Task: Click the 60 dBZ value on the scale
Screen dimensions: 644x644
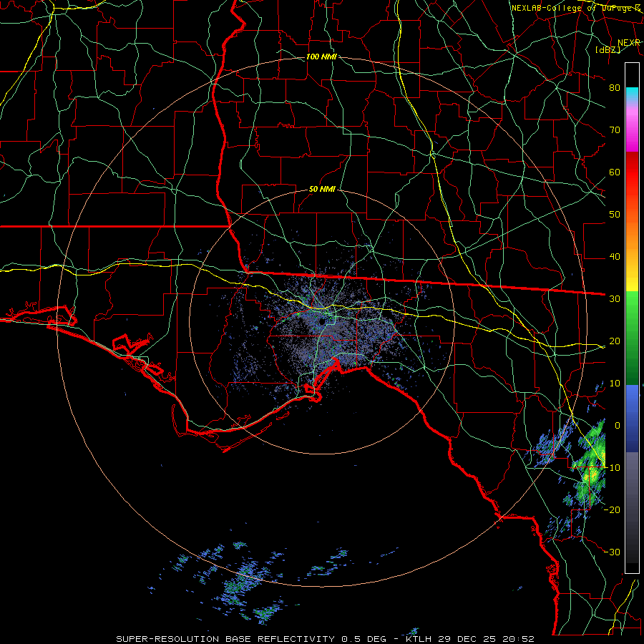Action: pyautogui.click(x=615, y=172)
